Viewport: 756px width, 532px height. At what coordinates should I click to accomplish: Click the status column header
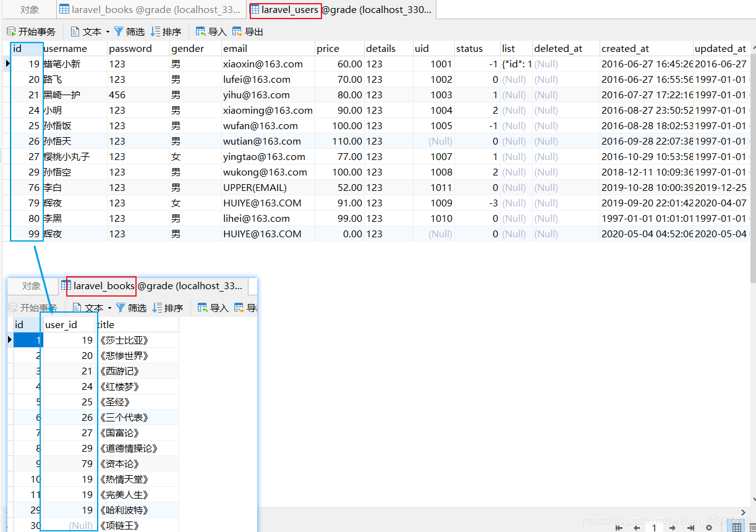[477, 48]
